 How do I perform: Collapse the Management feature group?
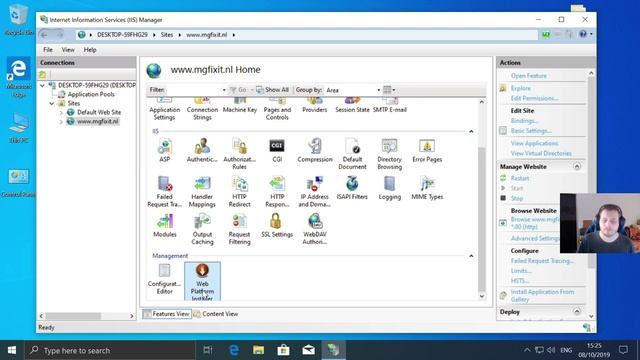click(471, 256)
